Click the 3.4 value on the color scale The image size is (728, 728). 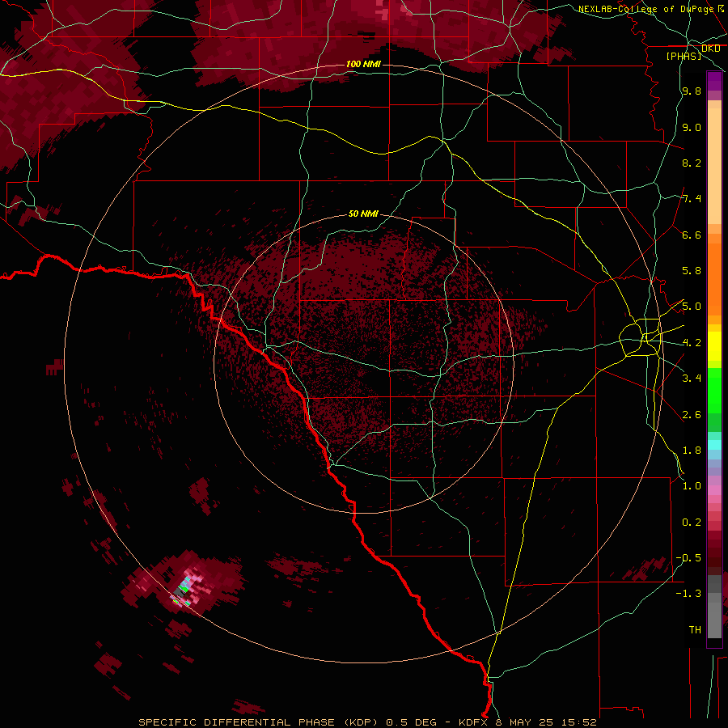(x=692, y=379)
